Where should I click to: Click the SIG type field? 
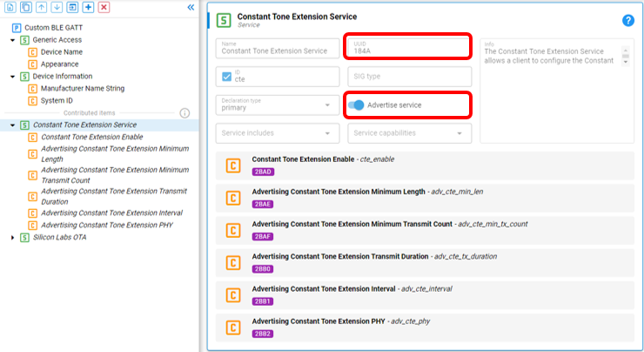click(410, 77)
